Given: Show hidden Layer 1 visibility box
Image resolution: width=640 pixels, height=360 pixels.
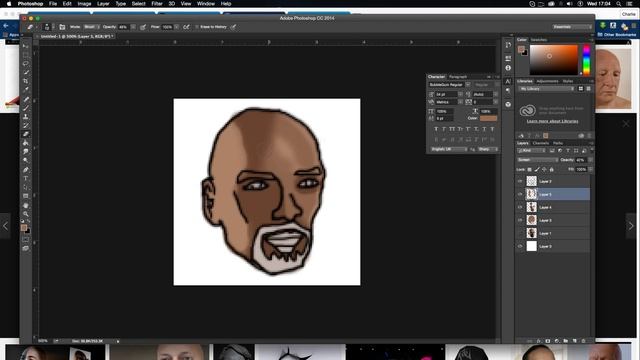Looking at the screenshot, I should click(520, 233).
